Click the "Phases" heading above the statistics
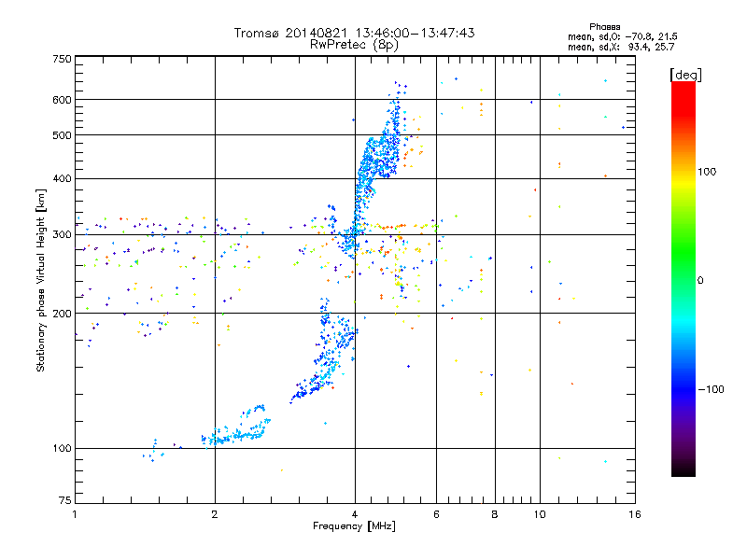This screenshot has height=560, width=747. (x=604, y=27)
